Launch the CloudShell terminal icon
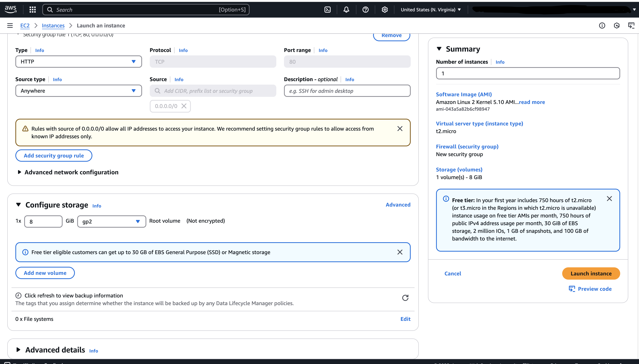This screenshot has height=364, width=639. (x=327, y=10)
